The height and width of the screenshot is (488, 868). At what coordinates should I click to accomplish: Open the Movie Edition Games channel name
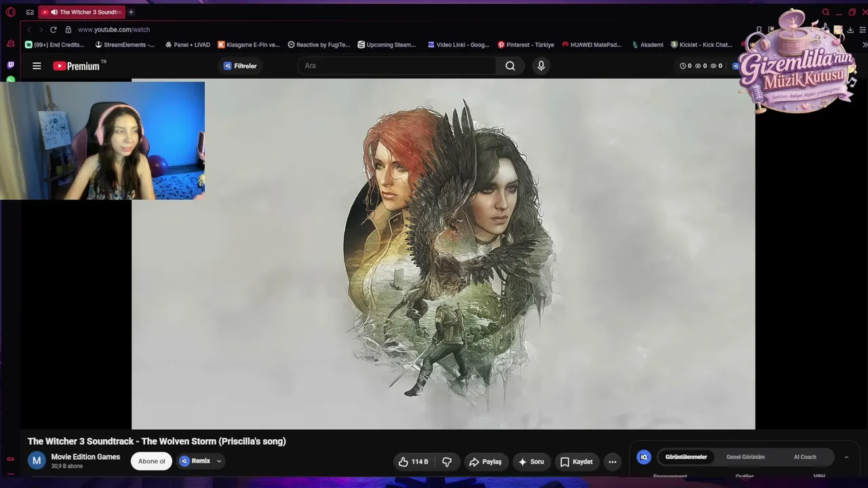85,457
